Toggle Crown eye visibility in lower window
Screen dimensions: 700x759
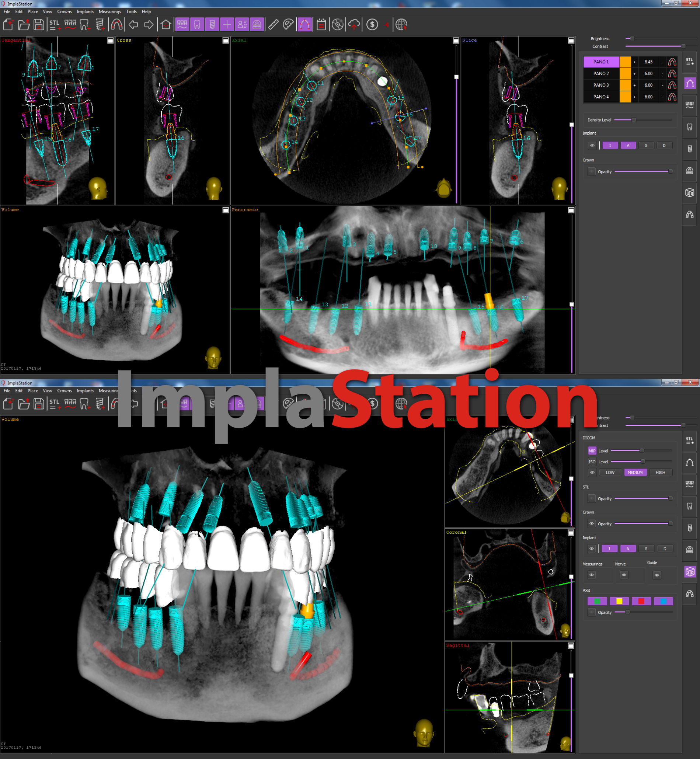pyautogui.click(x=592, y=524)
